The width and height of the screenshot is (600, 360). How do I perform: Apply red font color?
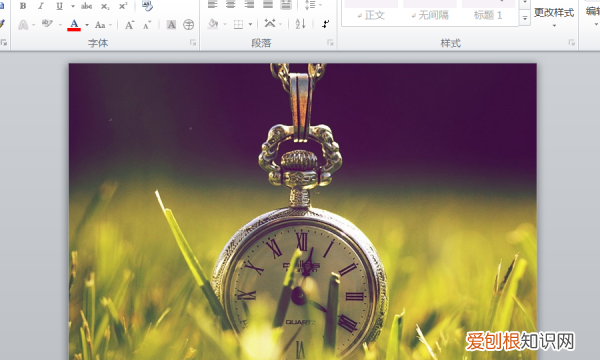[74, 25]
